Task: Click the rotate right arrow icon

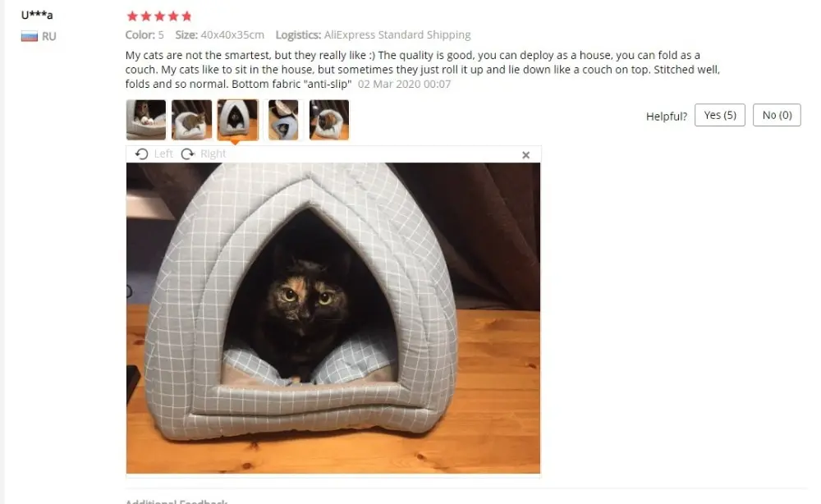Action: 188,153
